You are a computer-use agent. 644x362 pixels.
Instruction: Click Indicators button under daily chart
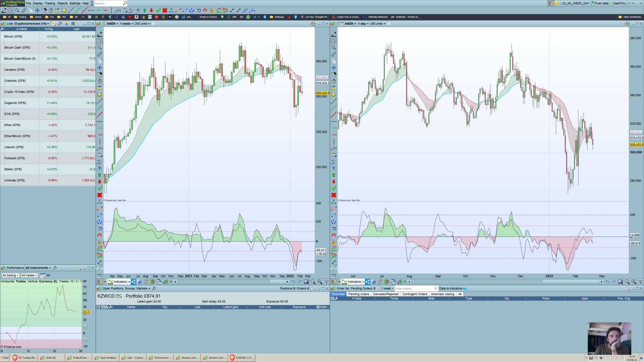tap(354, 282)
